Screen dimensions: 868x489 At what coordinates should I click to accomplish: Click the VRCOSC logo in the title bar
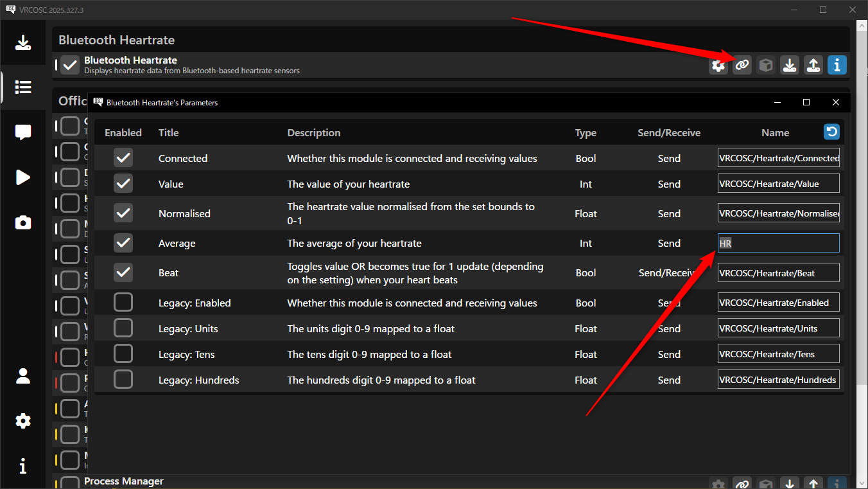pyautogui.click(x=10, y=10)
